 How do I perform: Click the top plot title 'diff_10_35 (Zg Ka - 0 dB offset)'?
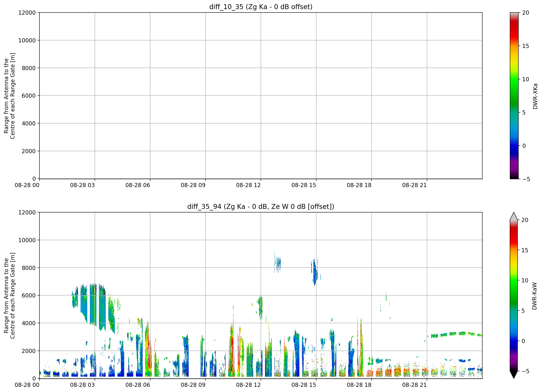click(261, 7)
